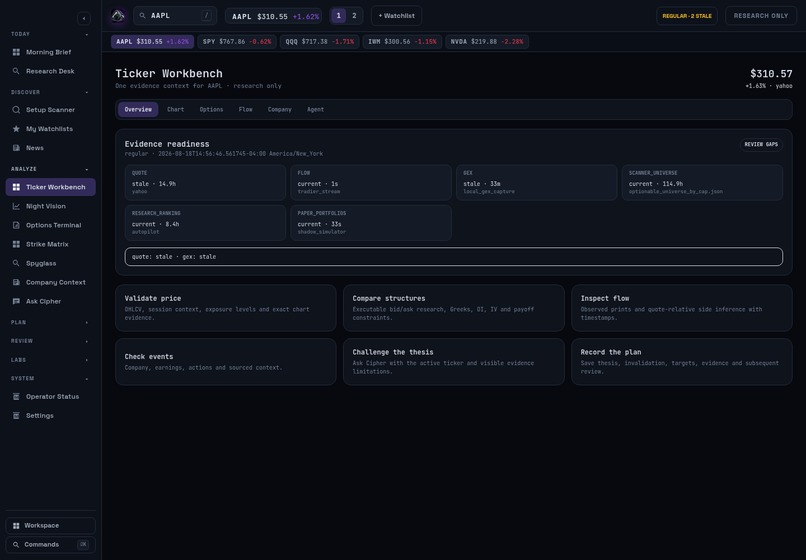Collapse the sidebar with chevron button
Screen dimensions: 806x560
tap(84, 19)
